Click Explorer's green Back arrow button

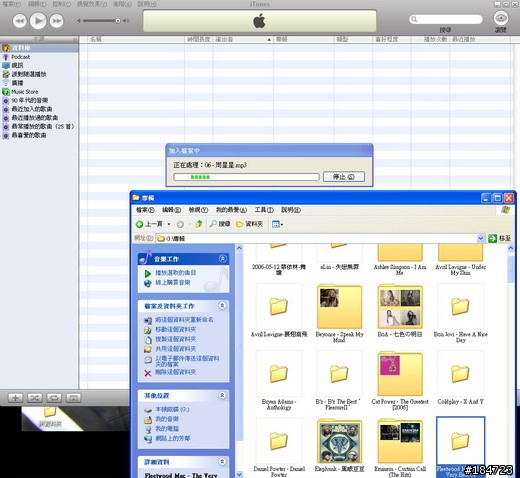[140, 224]
